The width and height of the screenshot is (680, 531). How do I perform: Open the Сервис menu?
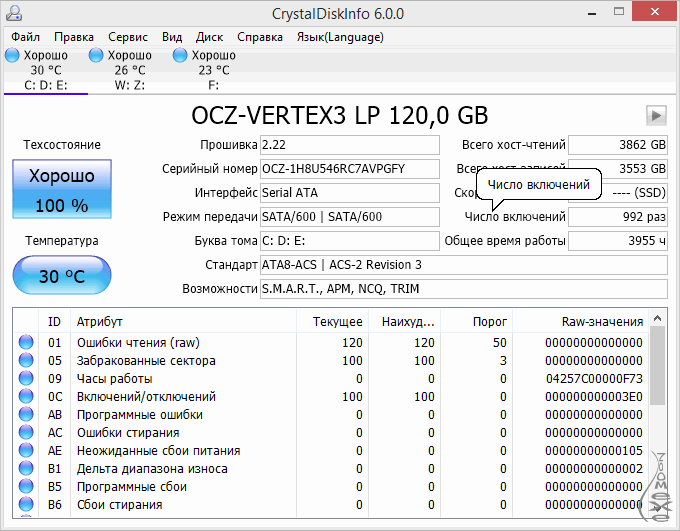coord(127,37)
